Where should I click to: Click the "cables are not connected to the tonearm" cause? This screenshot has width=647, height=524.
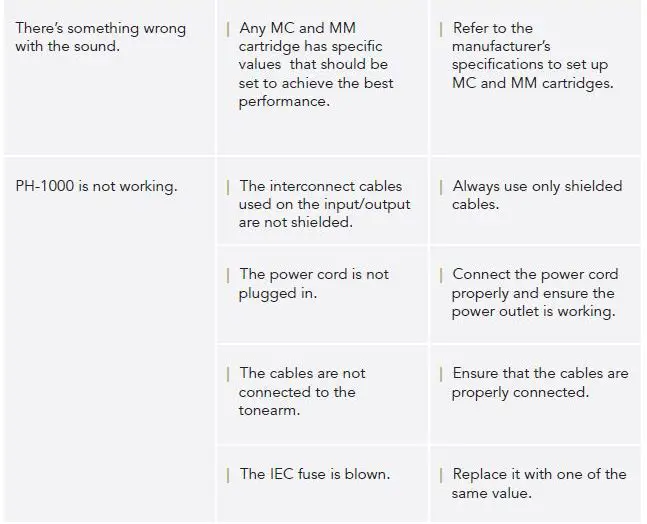302,392
